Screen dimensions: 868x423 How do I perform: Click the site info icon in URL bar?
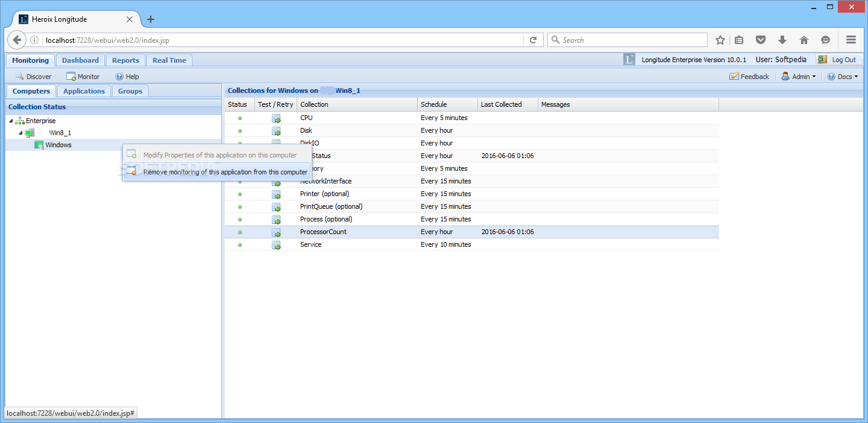(34, 40)
